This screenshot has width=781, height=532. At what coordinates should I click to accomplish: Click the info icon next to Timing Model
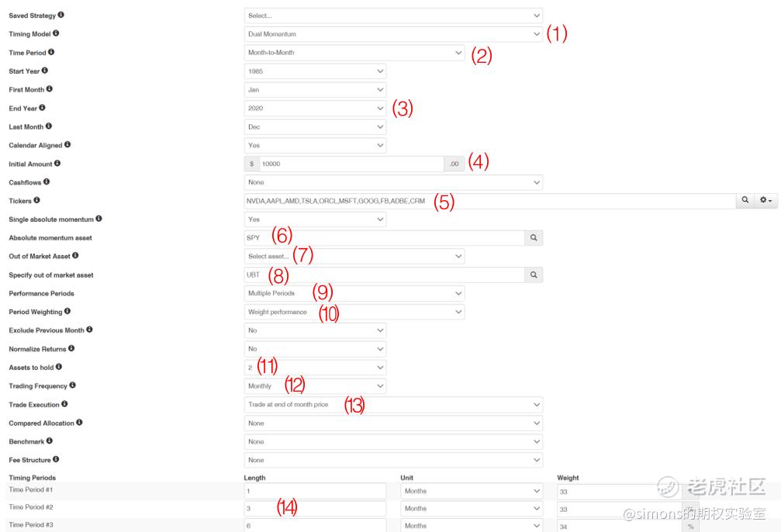56,33
